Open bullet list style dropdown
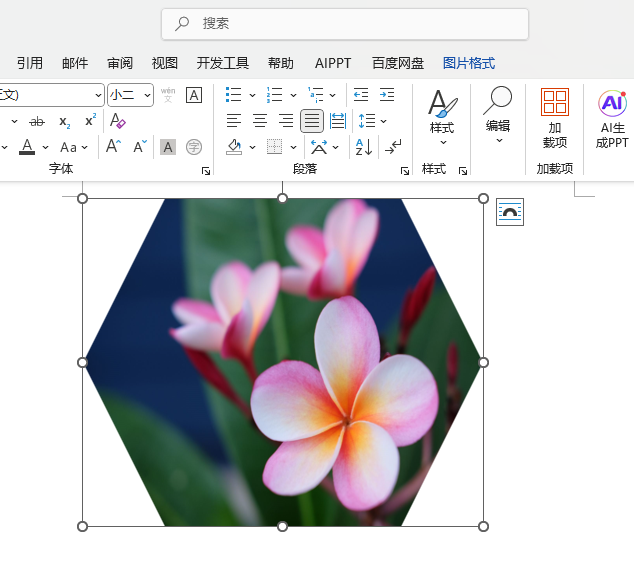 [252, 95]
